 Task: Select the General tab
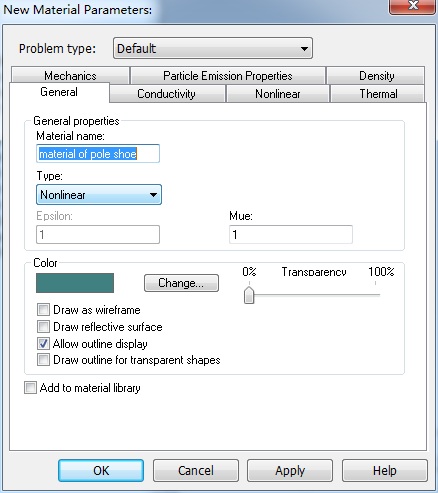(x=59, y=92)
